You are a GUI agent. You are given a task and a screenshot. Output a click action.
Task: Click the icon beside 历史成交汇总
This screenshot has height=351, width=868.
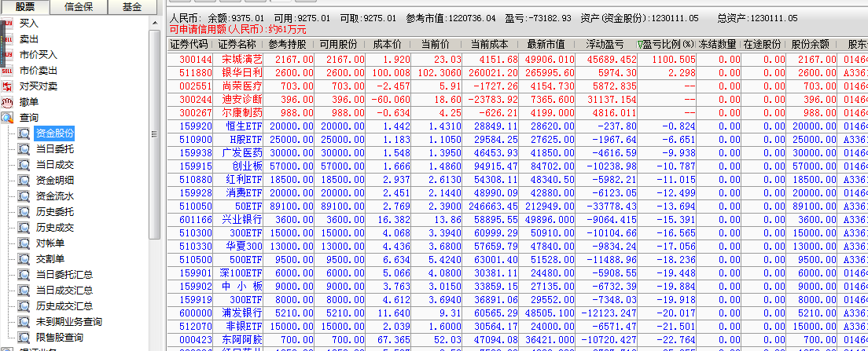24,305
